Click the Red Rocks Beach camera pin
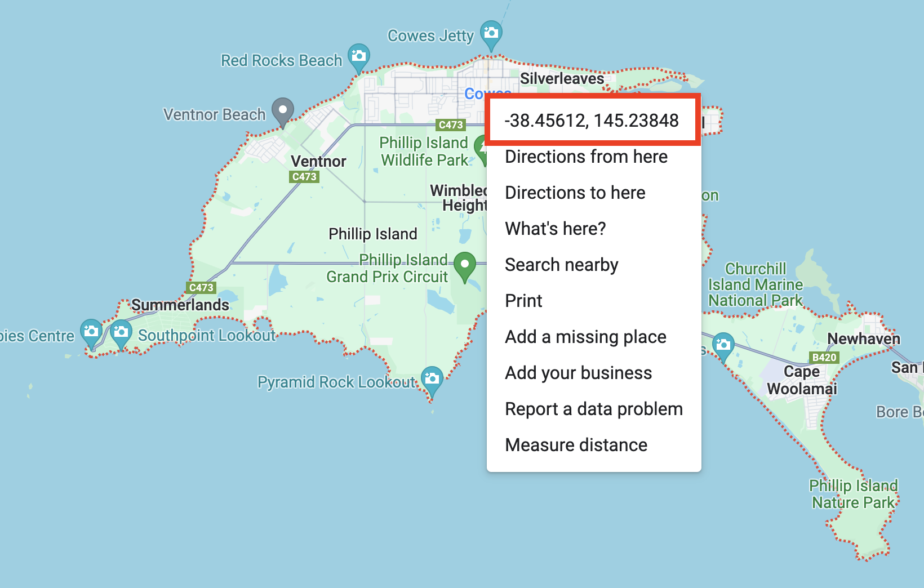Screen dimensions: 924x588 point(358,58)
